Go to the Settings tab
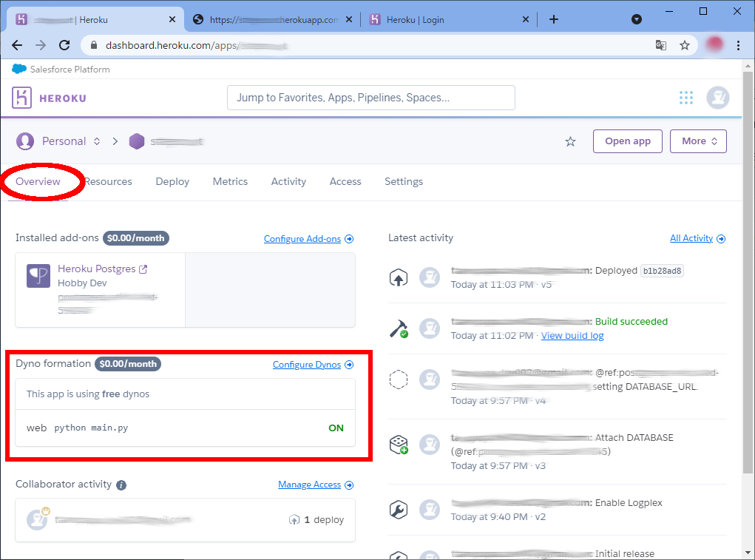This screenshot has width=755, height=560. pos(404,181)
